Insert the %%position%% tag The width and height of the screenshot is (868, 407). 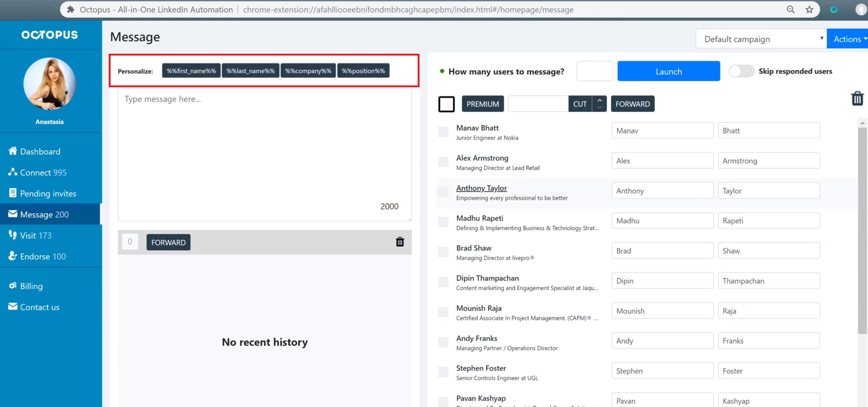[x=363, y=71]
